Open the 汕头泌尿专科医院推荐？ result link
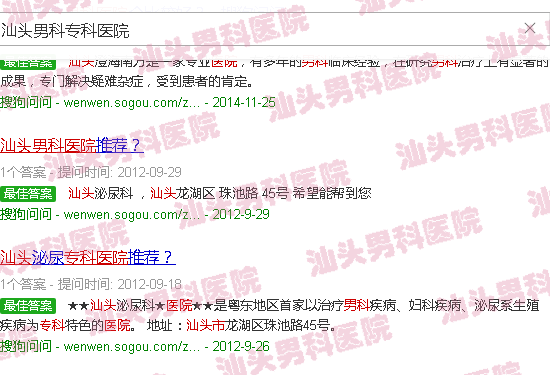 [x=88, y=257]
